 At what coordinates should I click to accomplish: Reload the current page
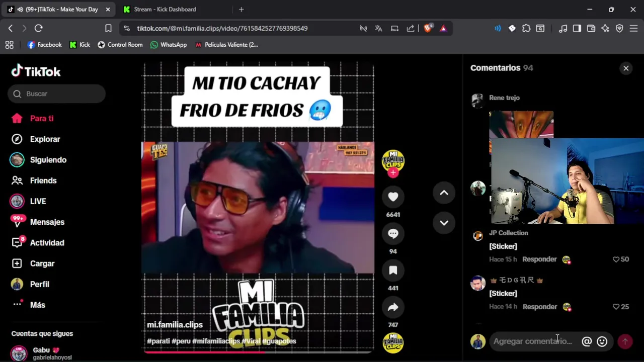[39, 29]
